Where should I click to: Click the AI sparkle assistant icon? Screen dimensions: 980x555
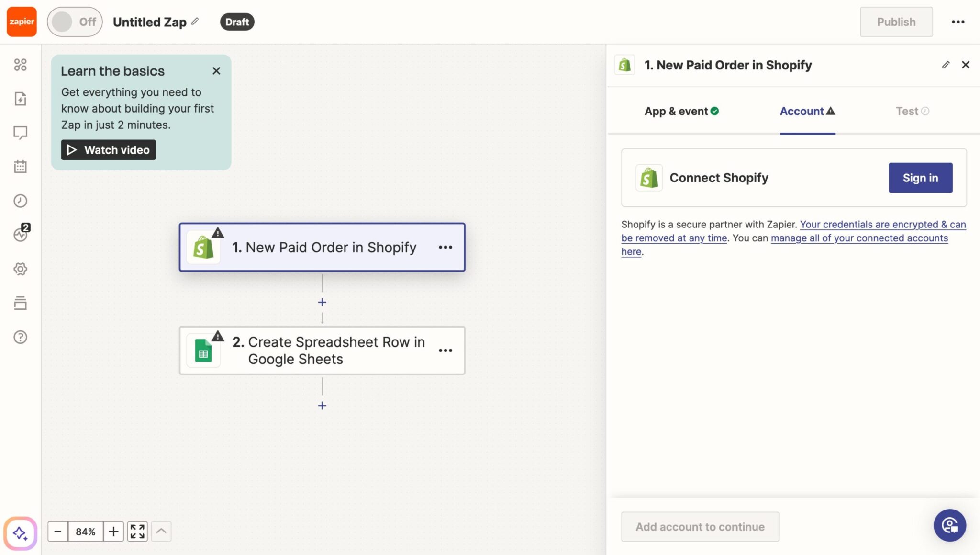[x=20, y=532]
